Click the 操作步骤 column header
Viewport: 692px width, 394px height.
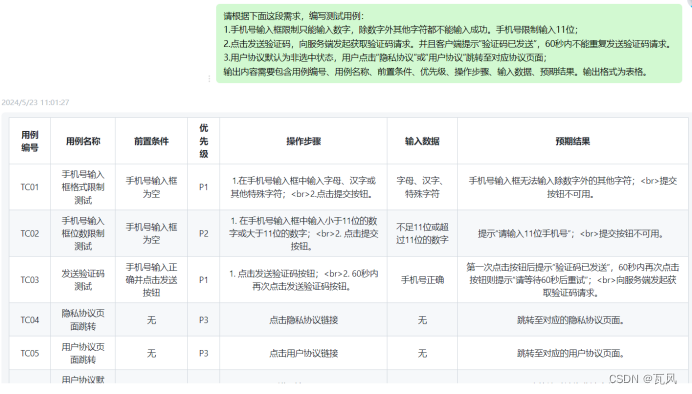(x=304, y=141)
